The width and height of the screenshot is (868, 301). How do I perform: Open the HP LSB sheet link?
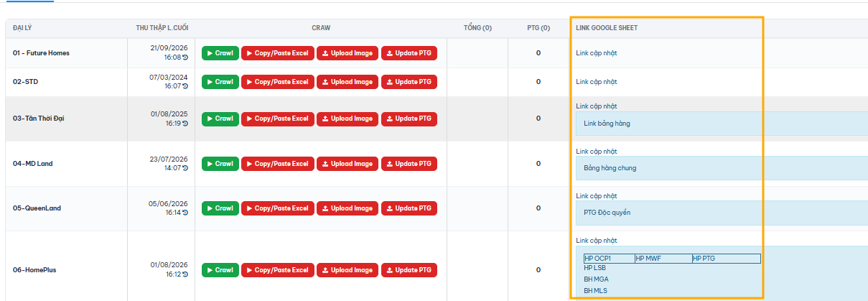point(594,267)
